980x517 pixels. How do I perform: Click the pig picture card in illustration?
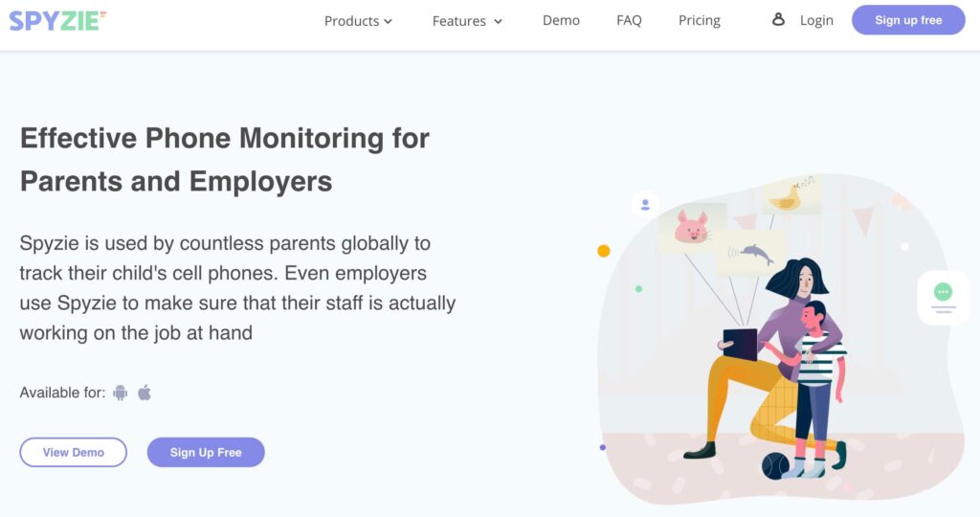(x=693, y=228)
